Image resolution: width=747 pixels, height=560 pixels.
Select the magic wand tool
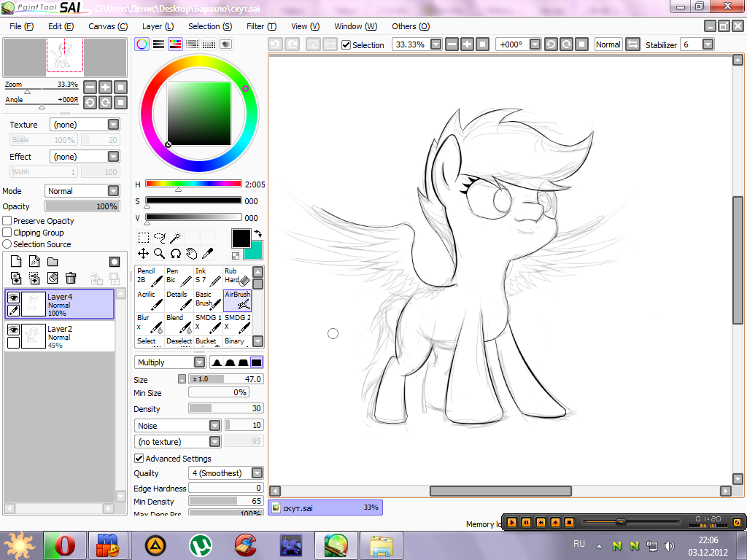[x=176, y=237]
